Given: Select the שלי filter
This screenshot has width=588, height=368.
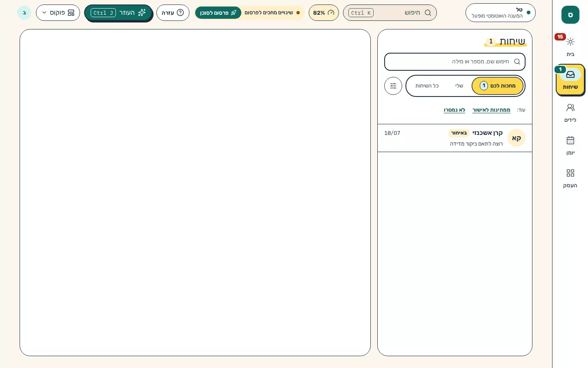Looking at the screenshot, I should (459, 86).
